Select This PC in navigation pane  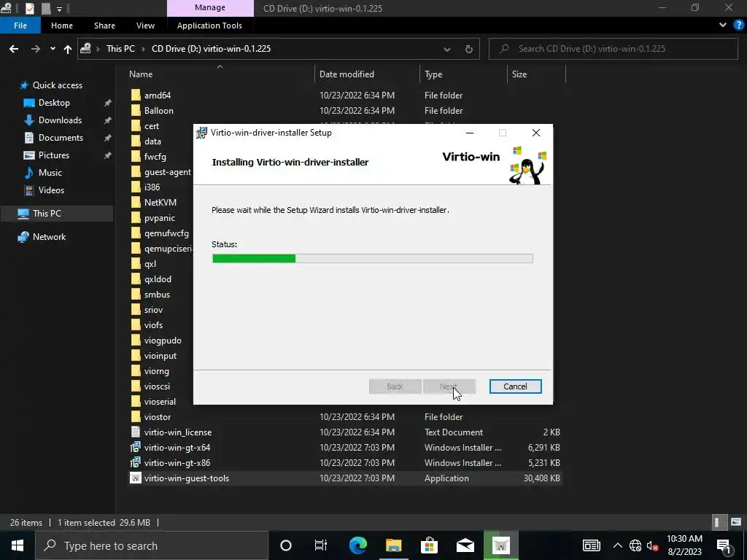[47, 214]
